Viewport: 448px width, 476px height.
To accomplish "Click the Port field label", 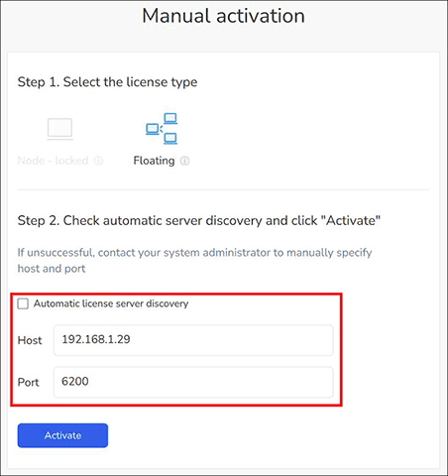I will pyautogui.click(x=29, y=382).
